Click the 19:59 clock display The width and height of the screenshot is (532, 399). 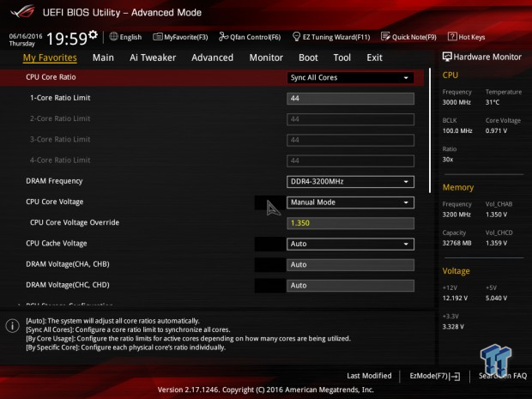[x=67, y=39]
